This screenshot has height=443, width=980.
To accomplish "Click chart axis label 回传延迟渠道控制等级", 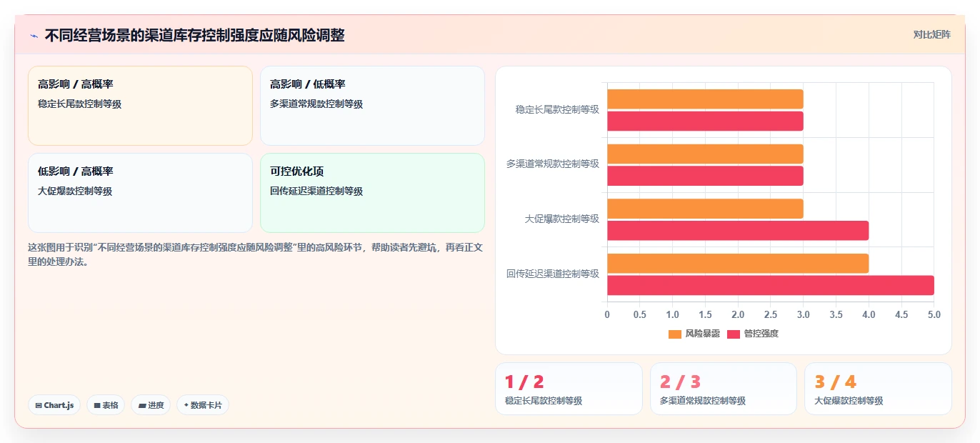I will tap(553, 273).
